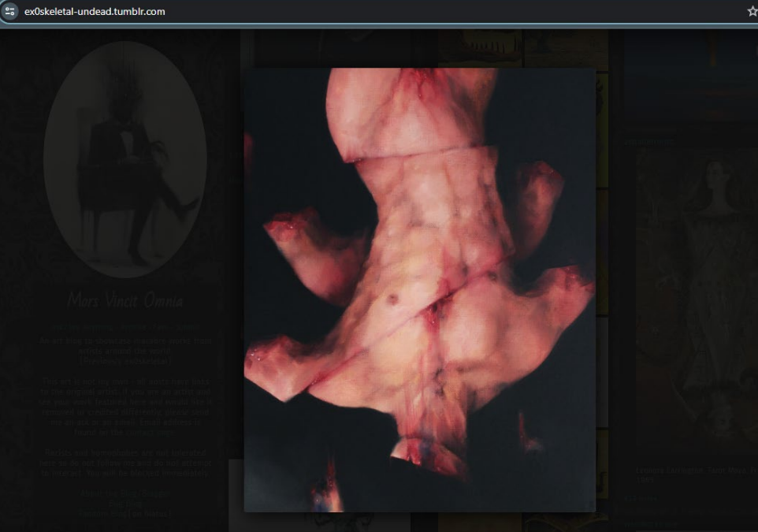The image size is (758, 532).
Task: Follow the contact page link in description
Action: [151, 433]
